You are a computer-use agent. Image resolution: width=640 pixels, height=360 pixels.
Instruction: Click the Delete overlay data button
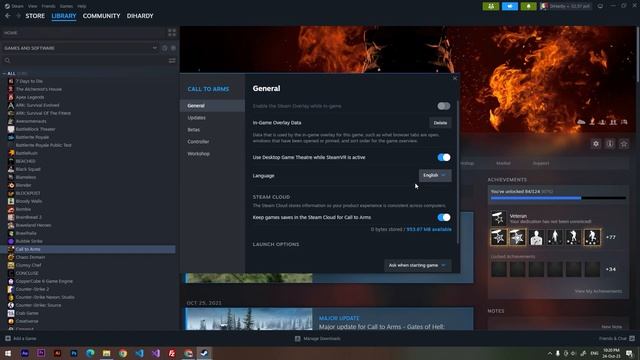coord(440,123)
